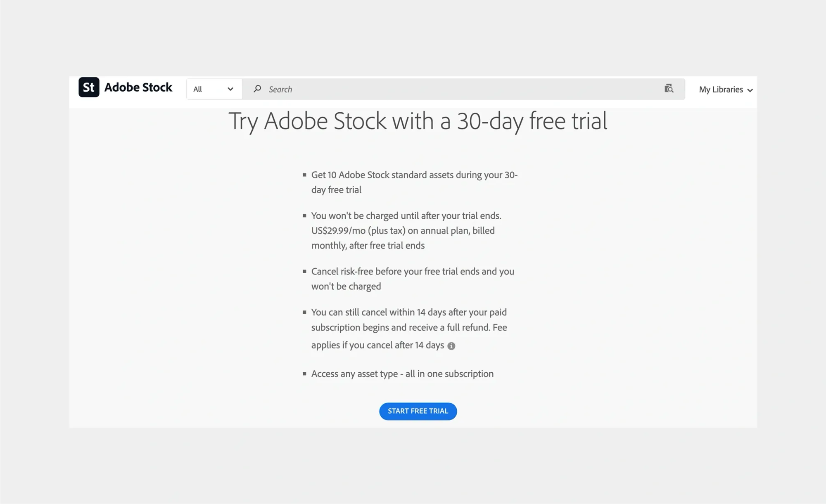
Task: Open the All asset type dropdown
Action: coord(214,89)
